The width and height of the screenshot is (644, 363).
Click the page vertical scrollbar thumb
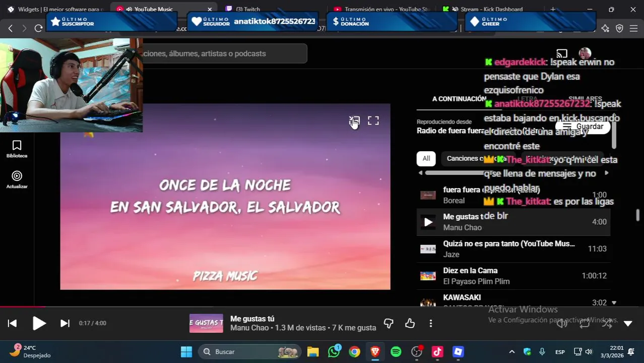[637, 215]
